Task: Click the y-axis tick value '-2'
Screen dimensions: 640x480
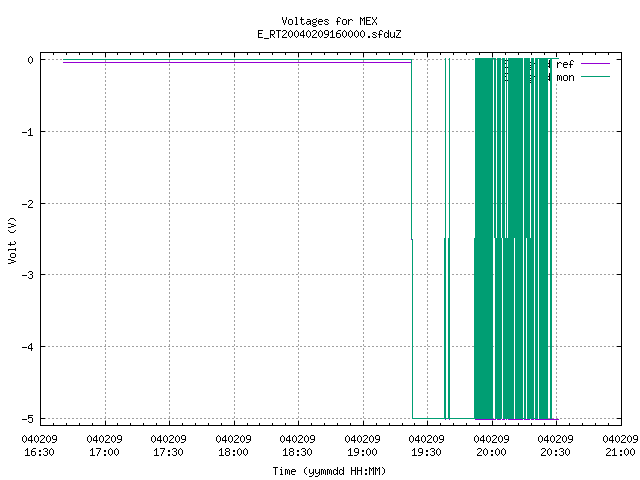Action: (x=27, y=203)
